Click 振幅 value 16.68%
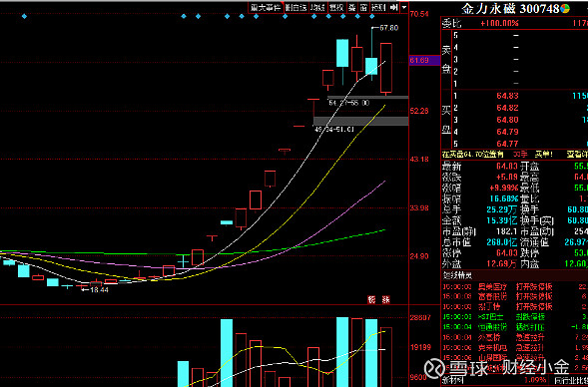Screen dimensions: 588x387 pos(504,198)
